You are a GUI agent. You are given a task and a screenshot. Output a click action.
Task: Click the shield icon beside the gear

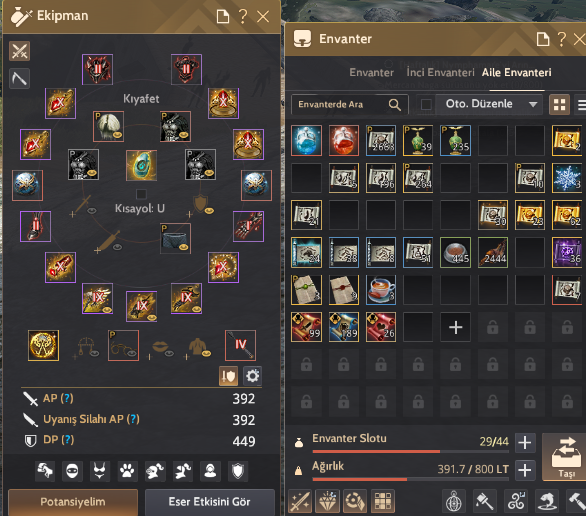point(228,376)
